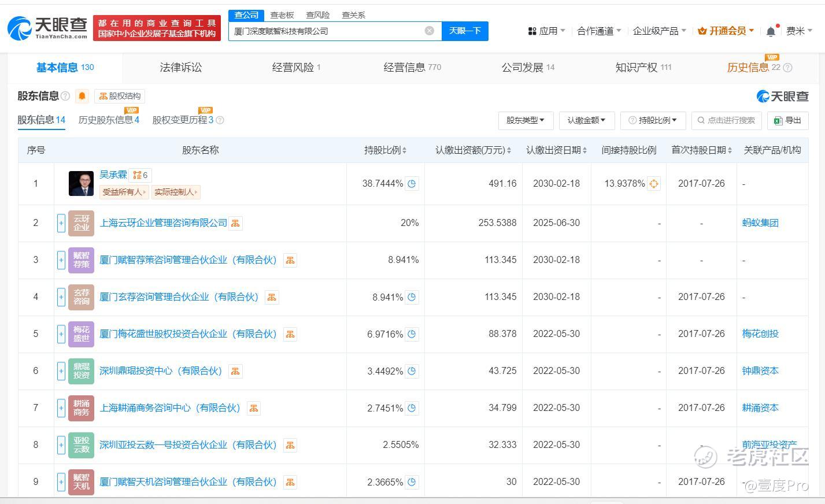
Task: Open the 认缴金额 filter dropdown
Action: point(586,120)
